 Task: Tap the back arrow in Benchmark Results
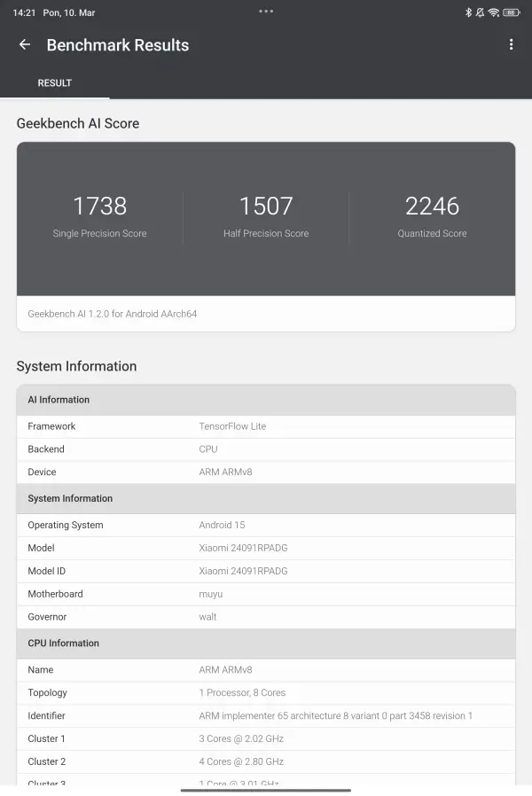pos(24,44)
